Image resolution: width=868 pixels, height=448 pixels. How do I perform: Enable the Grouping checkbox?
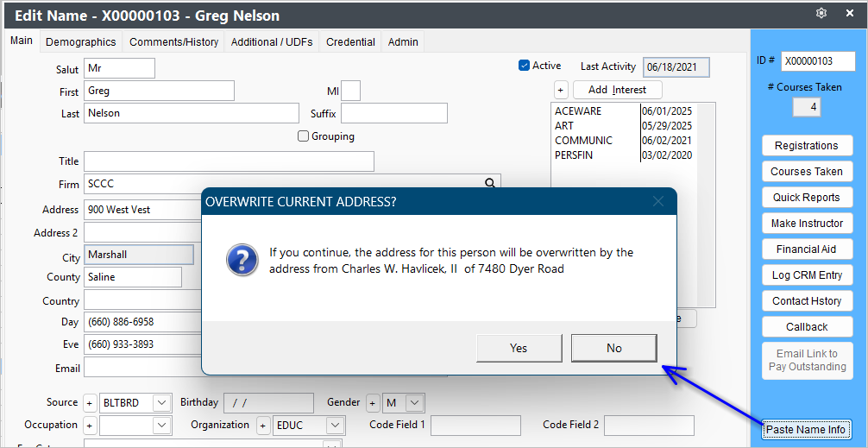(x=304, y=136)
